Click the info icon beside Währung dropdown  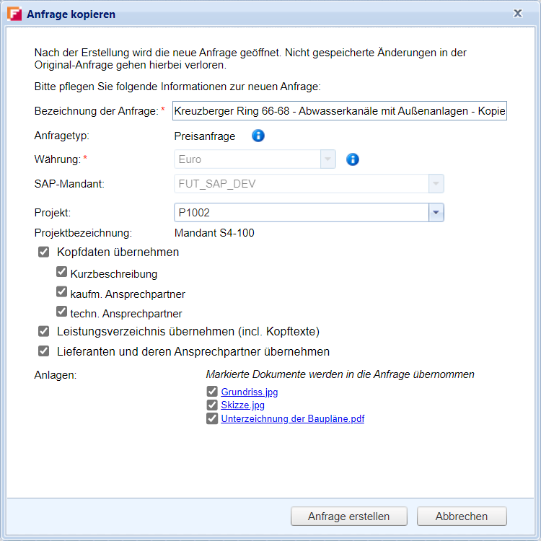tap(352, 159)
